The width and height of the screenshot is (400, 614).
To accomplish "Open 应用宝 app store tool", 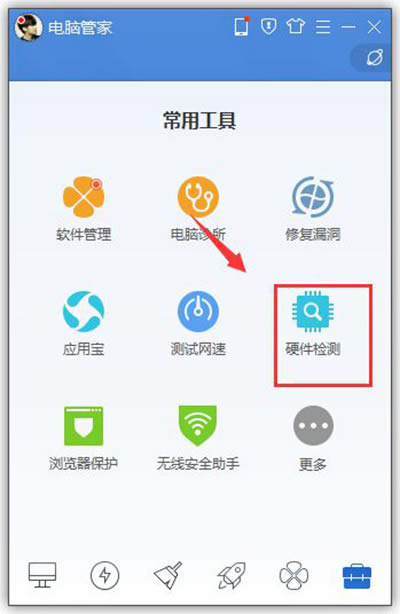I will point(83,323).
